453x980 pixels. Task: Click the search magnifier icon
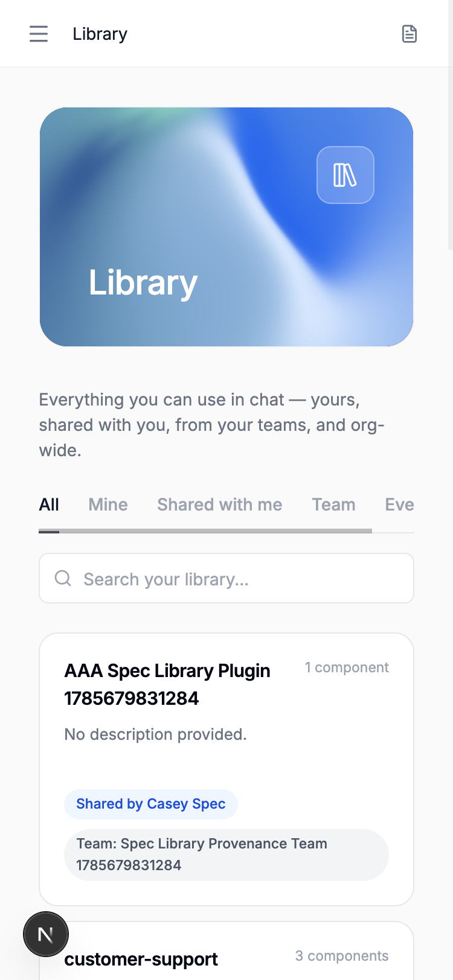tap(63, 578)
